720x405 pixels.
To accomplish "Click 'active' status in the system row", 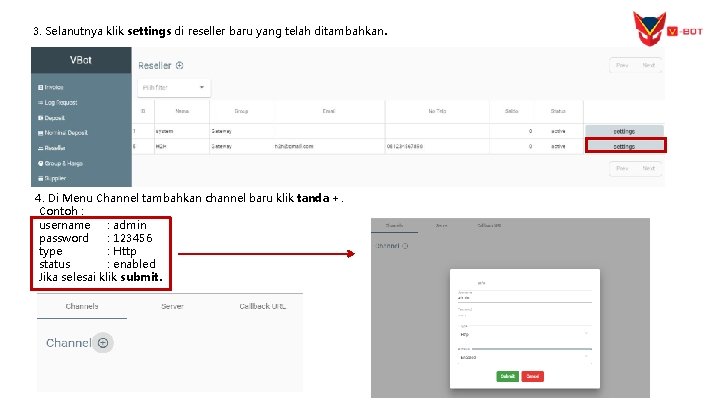I will (558, 131).
